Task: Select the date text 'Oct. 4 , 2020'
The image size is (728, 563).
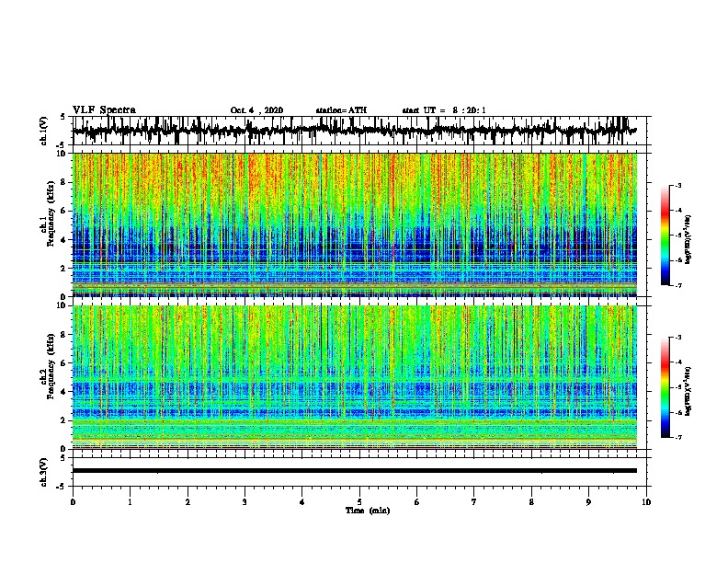Action: 256,110
